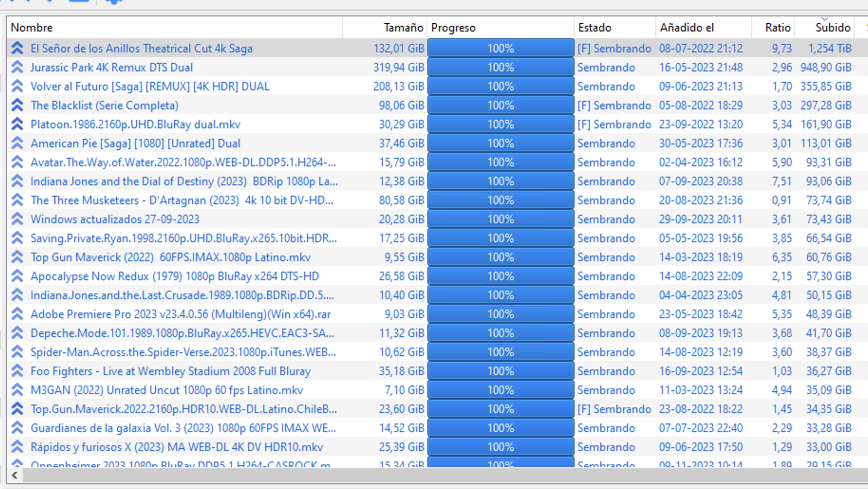Click the upload icon beside Avatar.The.Way.of.Water
This screenshot has width=868, height=489.
pyautogui.click(x=17, y=162)
